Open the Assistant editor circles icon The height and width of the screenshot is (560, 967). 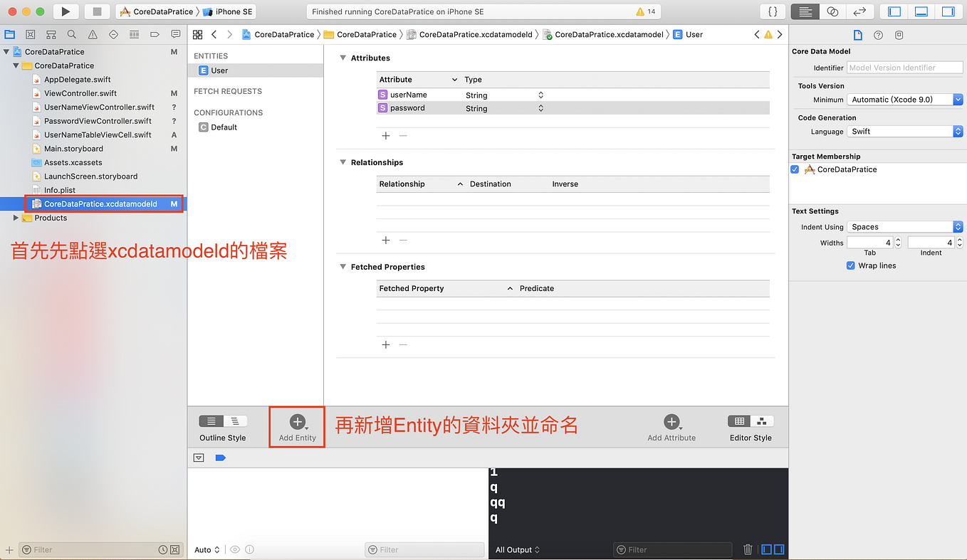pos(832,11)
